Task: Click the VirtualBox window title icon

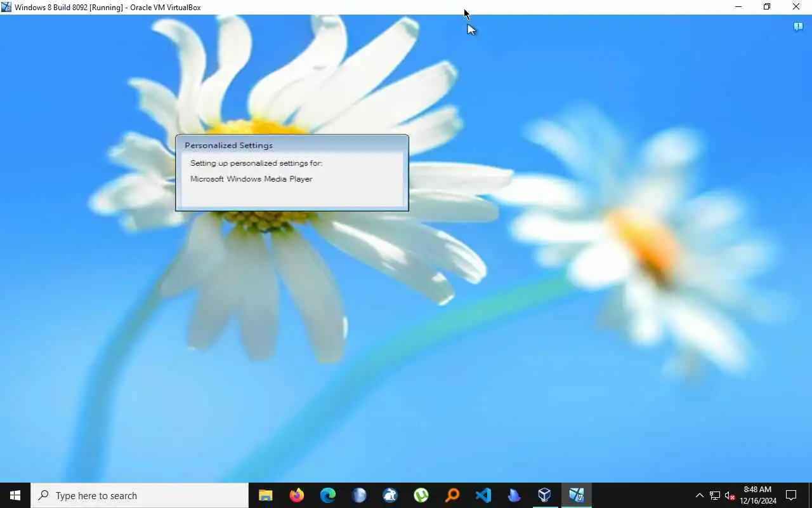Action: coord(6,7)
